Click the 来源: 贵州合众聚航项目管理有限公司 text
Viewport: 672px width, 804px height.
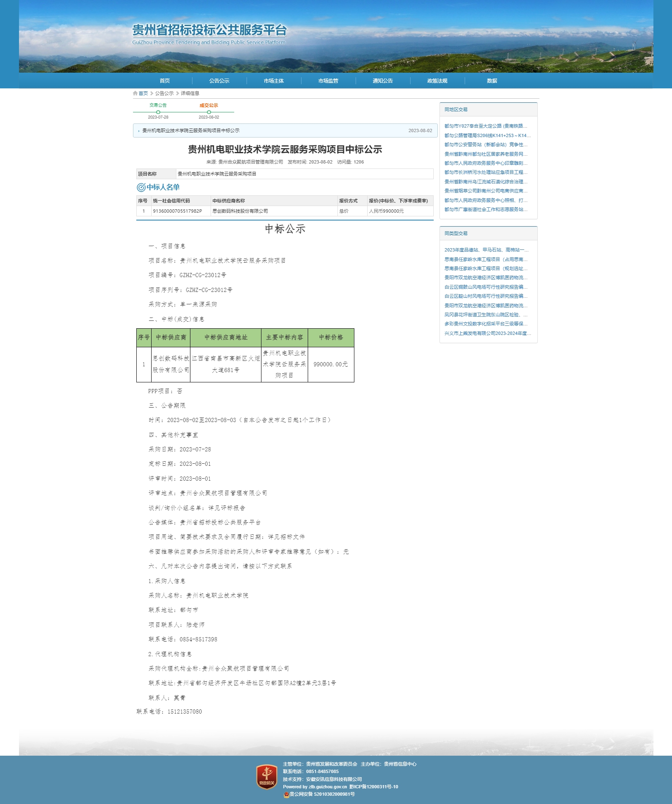coord(245,162)
